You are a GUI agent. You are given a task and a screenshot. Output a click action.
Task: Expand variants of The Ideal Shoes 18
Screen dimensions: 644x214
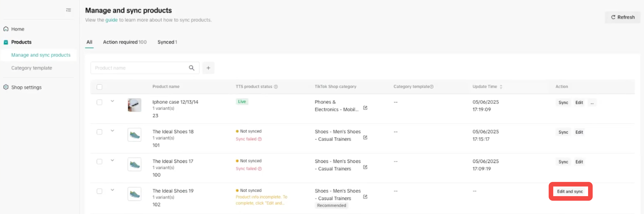click(112, 131)
